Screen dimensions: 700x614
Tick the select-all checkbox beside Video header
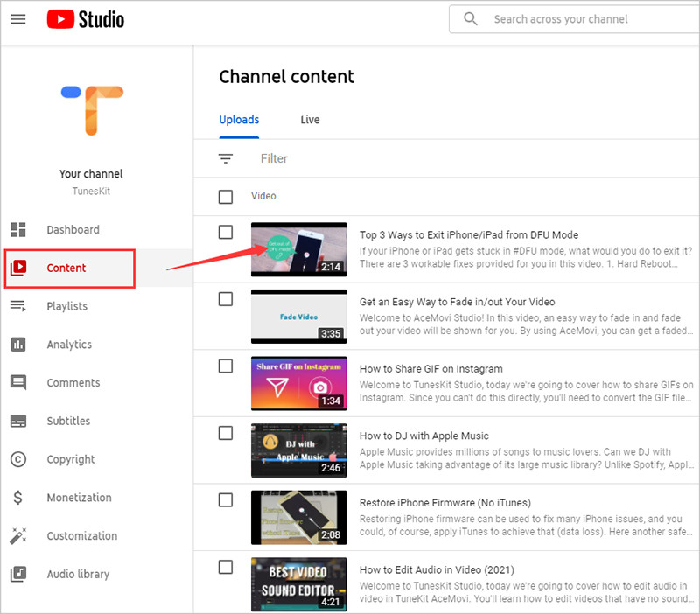(x=226, y=196)
